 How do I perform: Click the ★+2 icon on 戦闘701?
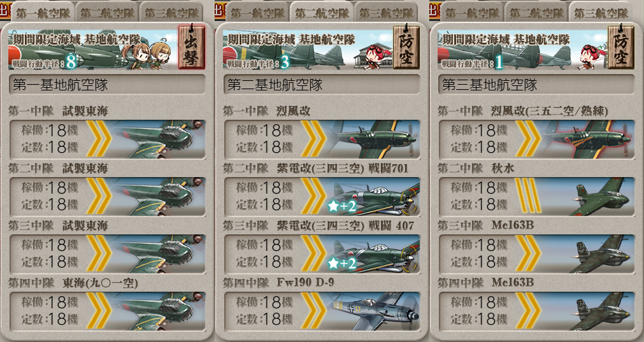coord(341,206)
